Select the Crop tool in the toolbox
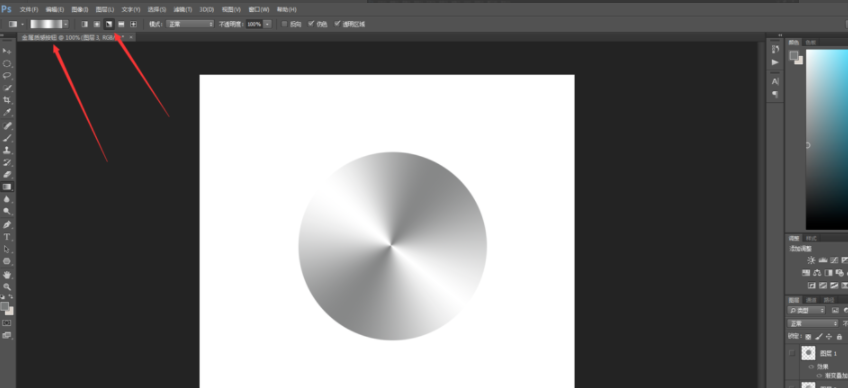 7,100
